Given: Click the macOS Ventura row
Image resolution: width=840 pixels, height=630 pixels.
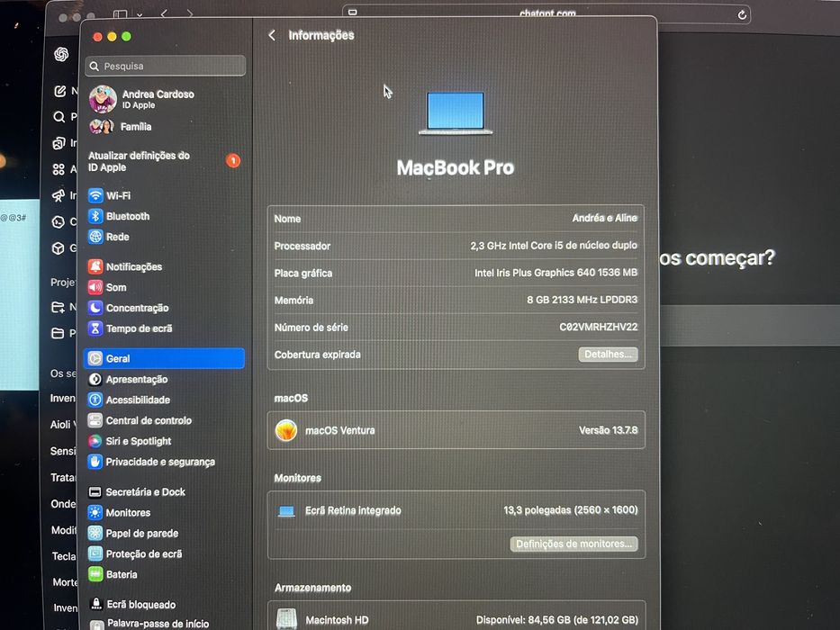Looking at the screenshot, I should pyautogui.click(x=456, y=430).
